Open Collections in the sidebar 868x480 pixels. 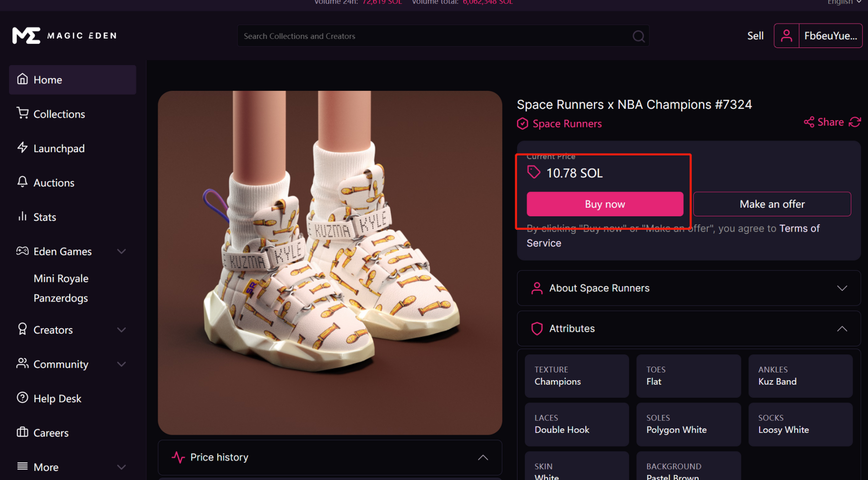pyautogui.click(x=59, y=114)
